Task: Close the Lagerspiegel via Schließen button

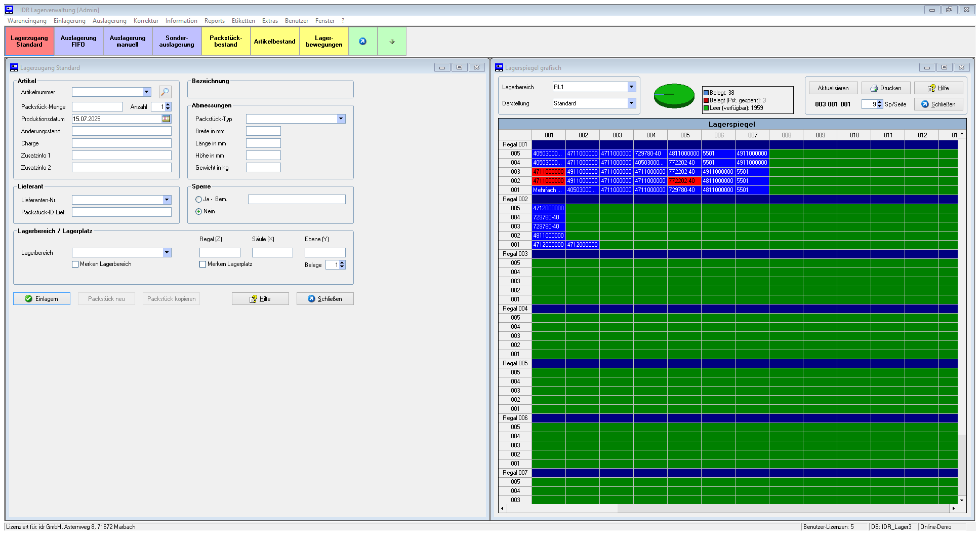Action: (938, 104)
